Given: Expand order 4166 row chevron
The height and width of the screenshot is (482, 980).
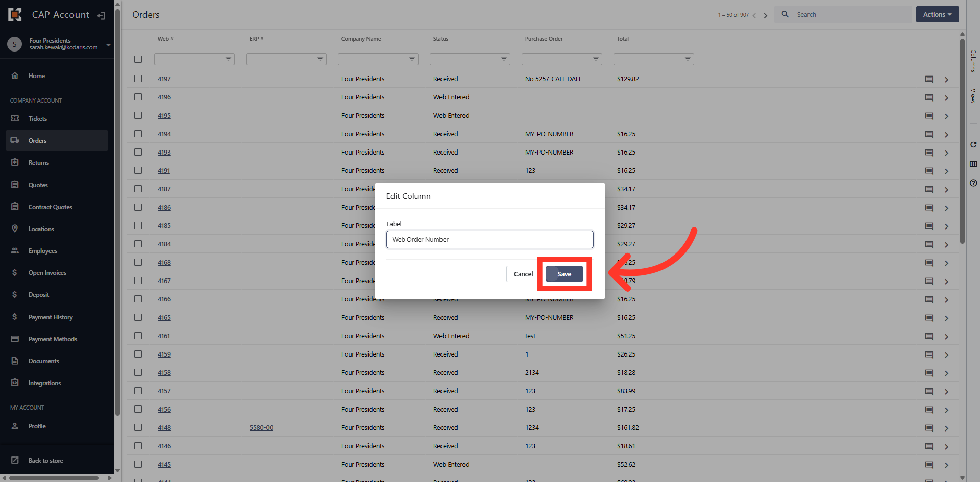Looking at the screenshot, I should click(x=946, y=300).
